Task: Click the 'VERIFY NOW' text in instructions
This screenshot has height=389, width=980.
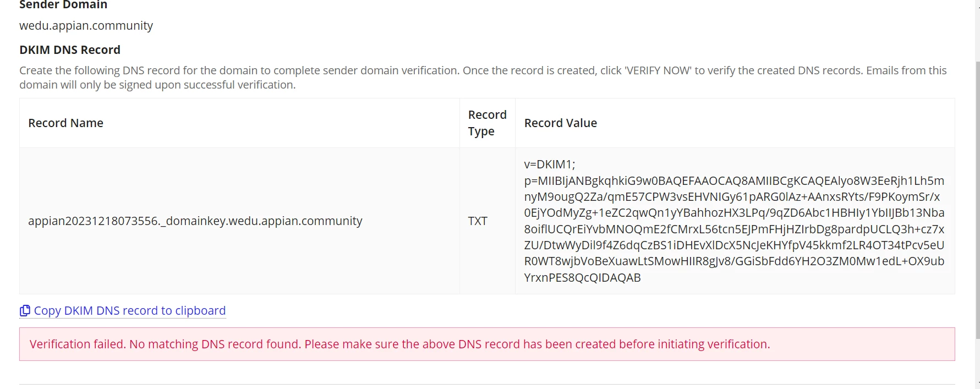Action: pos(658,71)
